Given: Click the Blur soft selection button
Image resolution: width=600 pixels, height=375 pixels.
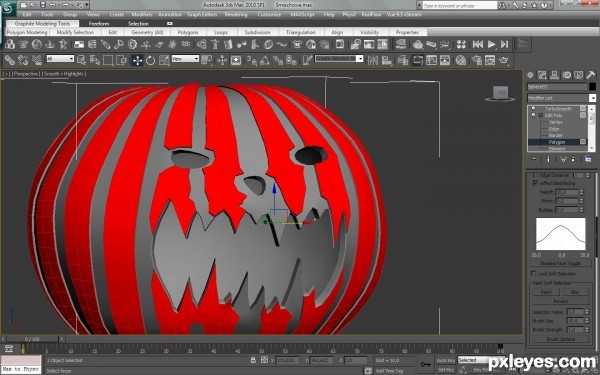Looking at the screenshot, I should pos(575,292).
